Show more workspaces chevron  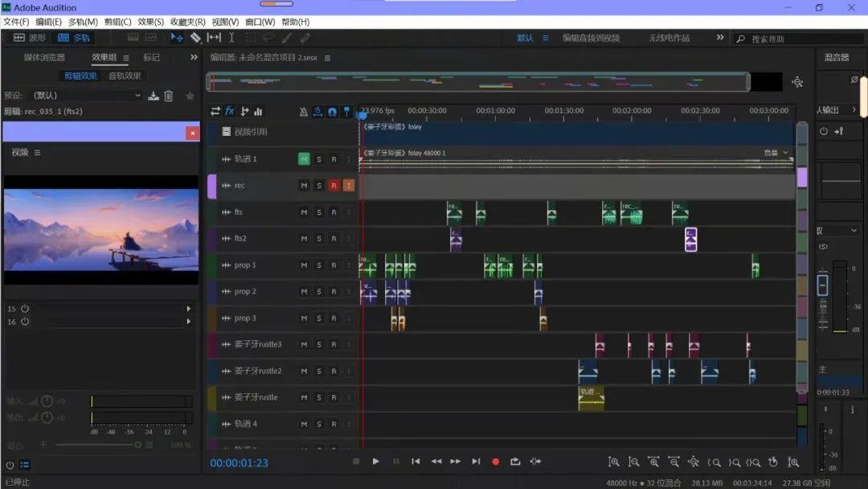pos(719,37)
